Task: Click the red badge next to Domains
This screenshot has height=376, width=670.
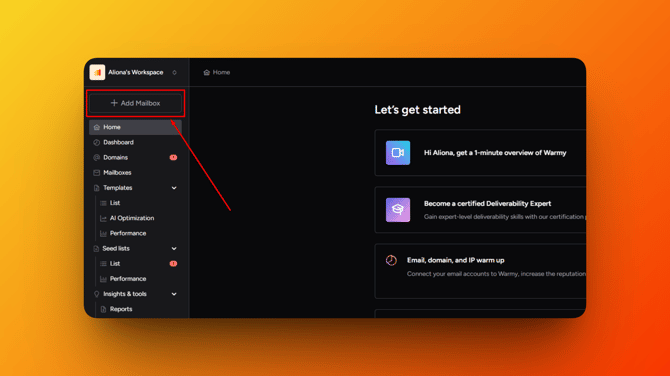Action: (x=173, y=158)
